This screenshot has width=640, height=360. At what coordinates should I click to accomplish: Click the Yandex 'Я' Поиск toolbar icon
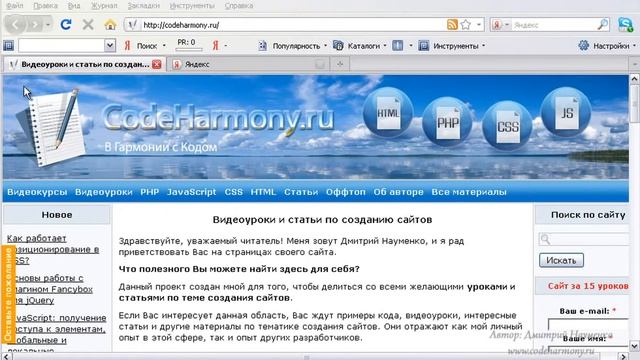pos(128,46)
